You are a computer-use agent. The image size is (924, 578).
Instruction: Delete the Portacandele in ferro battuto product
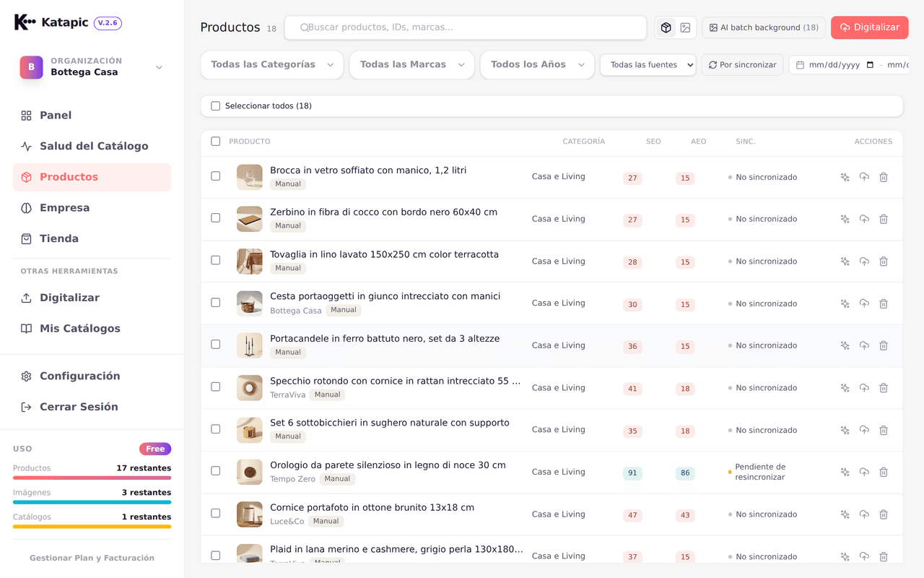[884, 345]
